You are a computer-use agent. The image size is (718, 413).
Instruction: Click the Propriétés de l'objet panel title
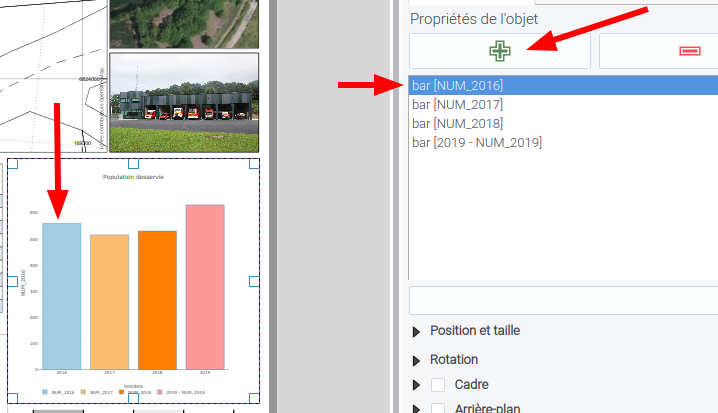[x=474, y=19]
